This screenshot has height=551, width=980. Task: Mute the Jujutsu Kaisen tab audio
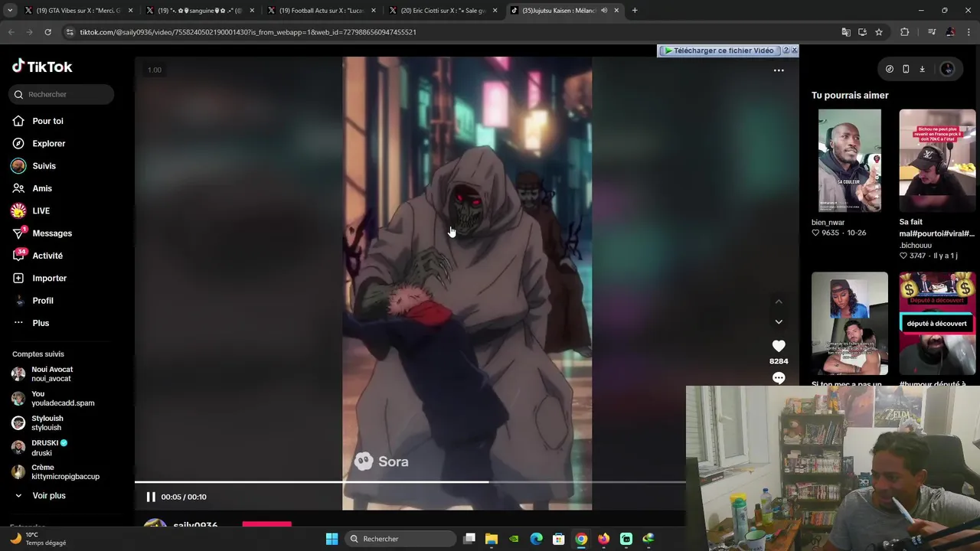click(604, 11)
